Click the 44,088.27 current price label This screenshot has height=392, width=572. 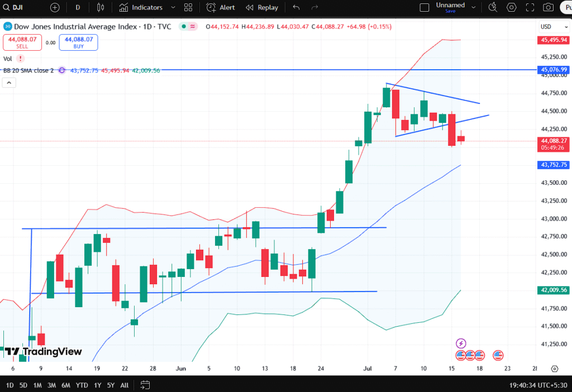[554, 144]
